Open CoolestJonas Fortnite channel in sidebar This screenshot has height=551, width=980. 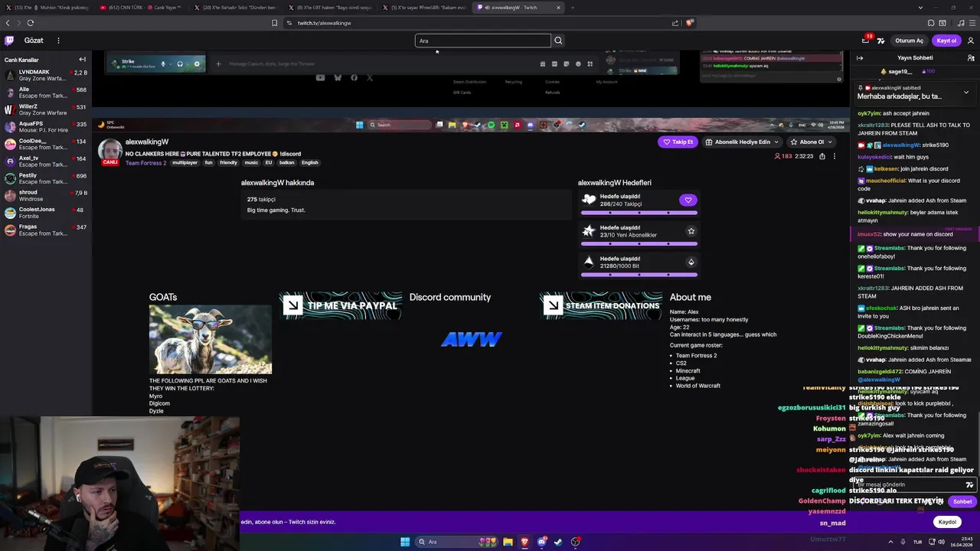(46, 213)
